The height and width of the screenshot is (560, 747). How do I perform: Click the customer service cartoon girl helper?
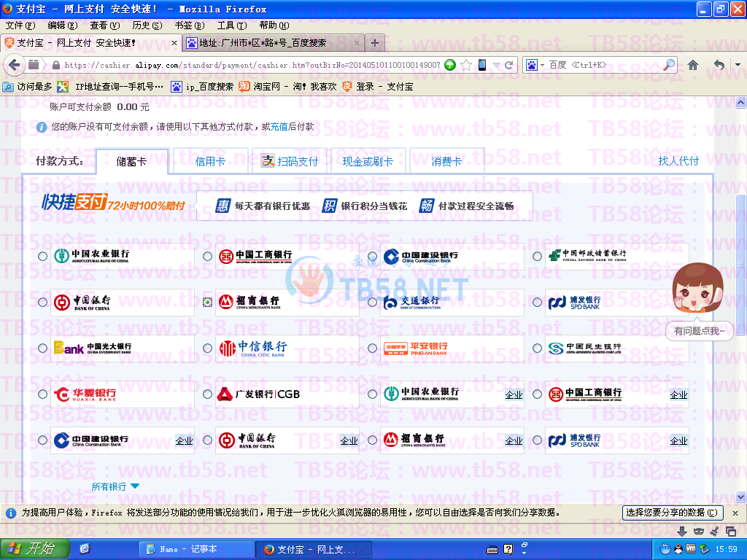coord(698,289)
